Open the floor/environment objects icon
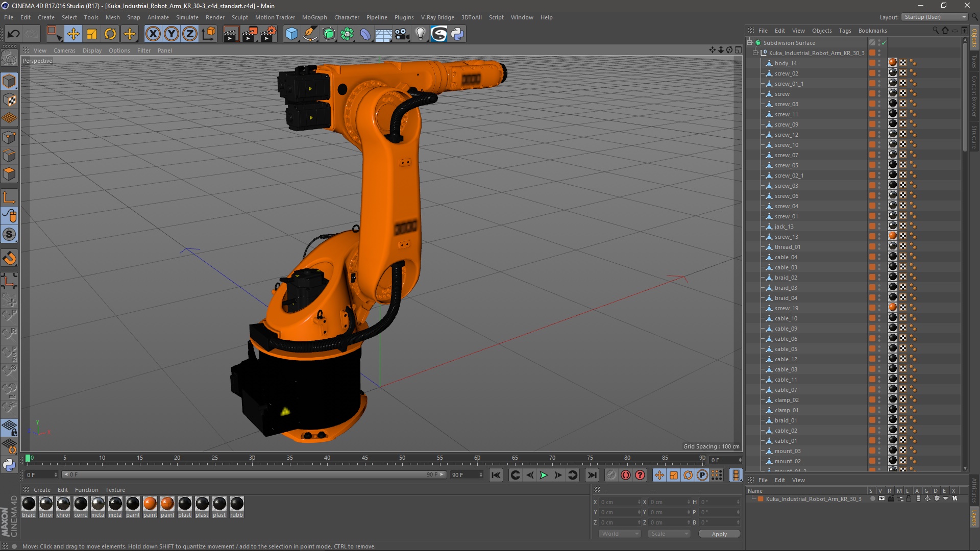This screenshot has width=980, height=551. tap(383, 34)
